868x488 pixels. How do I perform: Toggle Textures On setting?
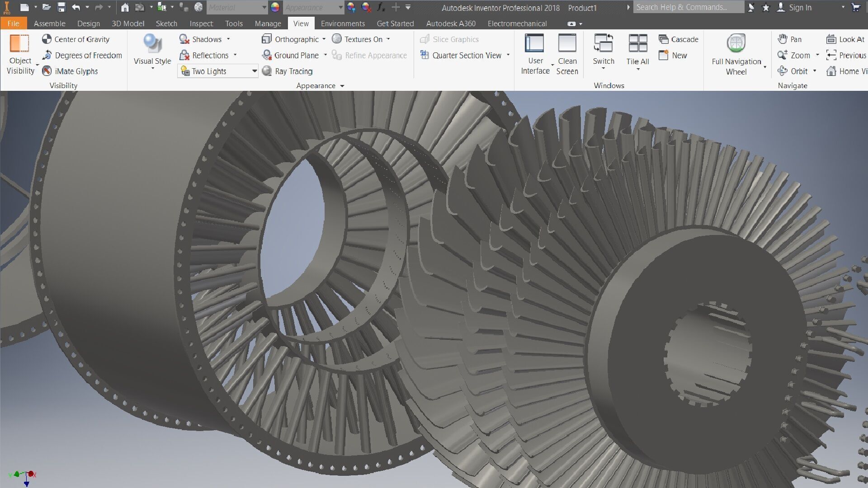pos(357,39)
